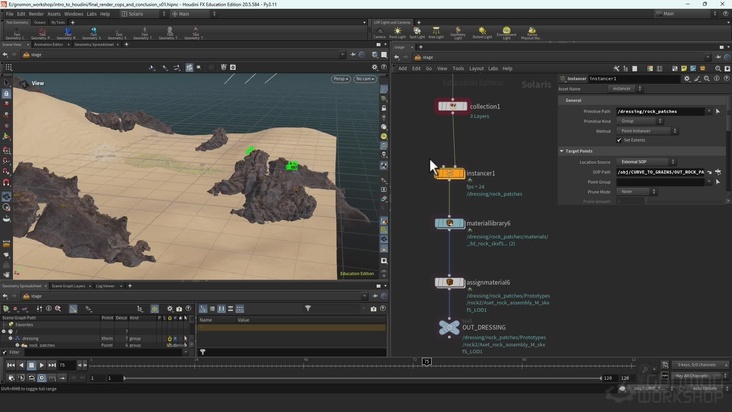Go back in the scene view path

5,55
